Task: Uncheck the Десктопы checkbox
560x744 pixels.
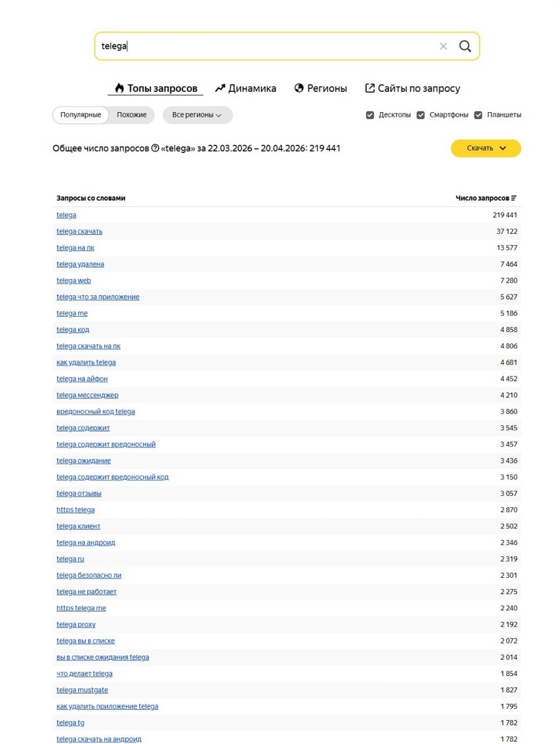Action: click(x=370, y=115)
